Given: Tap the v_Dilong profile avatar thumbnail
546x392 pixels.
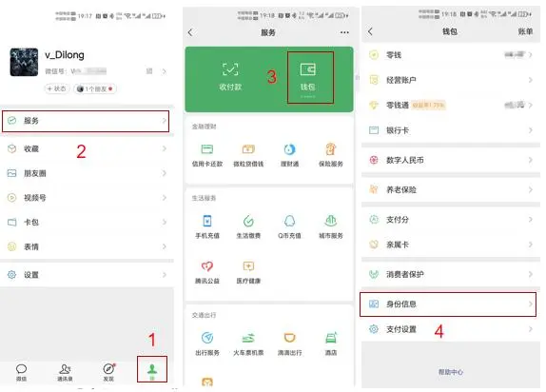Looking at the screenshot, I should click(24, 62).
